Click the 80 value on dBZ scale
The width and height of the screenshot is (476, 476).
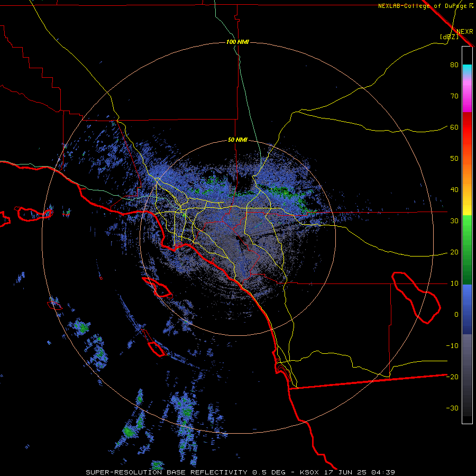pos(454,65)
